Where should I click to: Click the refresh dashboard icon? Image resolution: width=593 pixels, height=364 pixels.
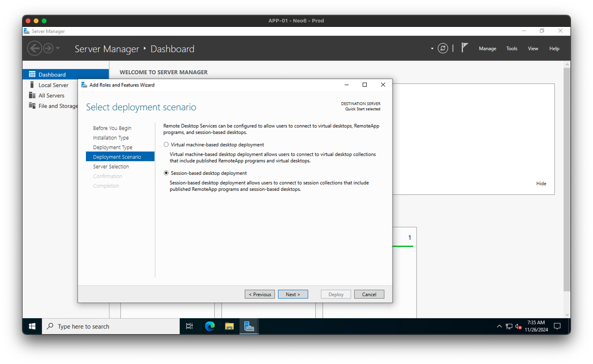(x=443, y=49)
